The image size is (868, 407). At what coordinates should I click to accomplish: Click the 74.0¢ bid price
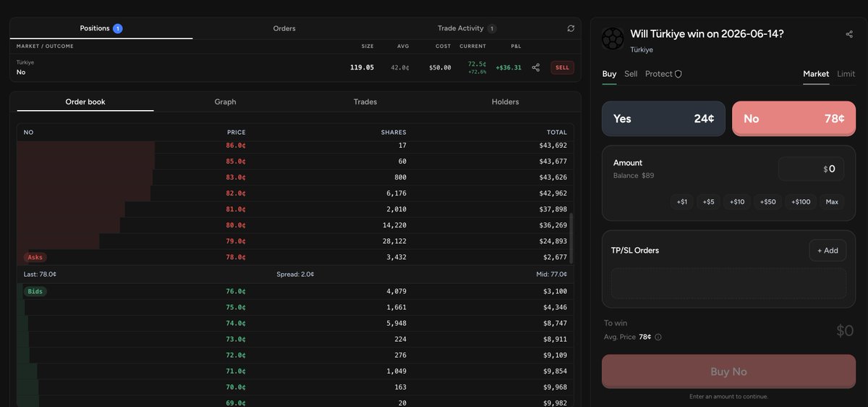tap(236, 323)
